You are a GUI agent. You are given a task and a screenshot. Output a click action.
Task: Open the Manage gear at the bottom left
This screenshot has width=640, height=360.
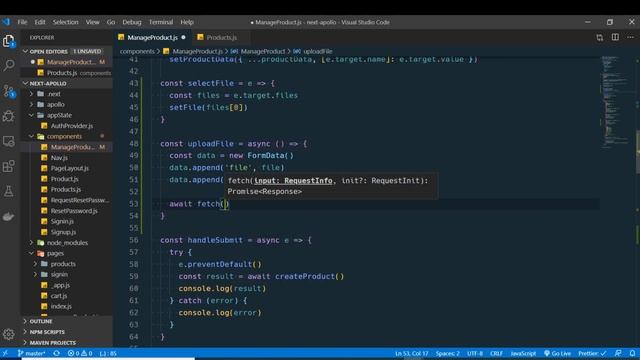9,334
